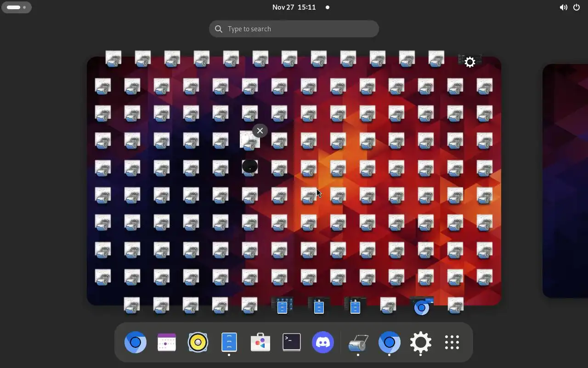Select the Chromium window thumbnail in the overview
Viewport: 588px width, 368px height.
point(421,306)
